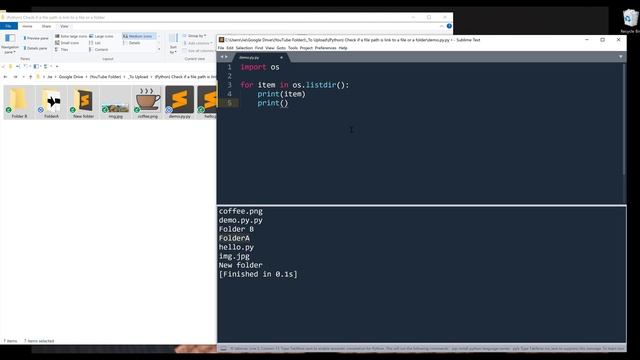
Task: Click 'hello.py' in build output
Action: point(236,247)
